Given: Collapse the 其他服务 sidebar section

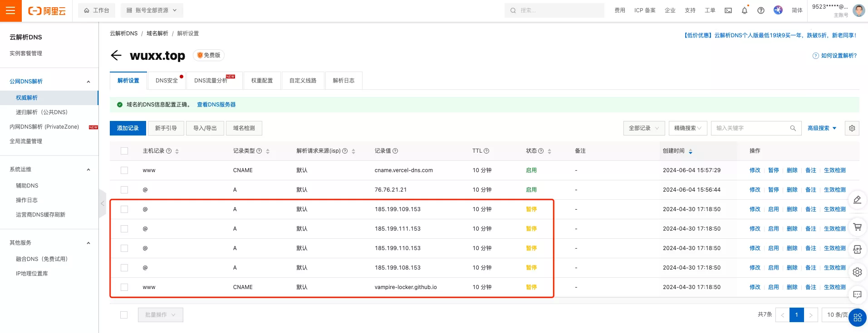Looking at the screenshot, I should point(88,243).
